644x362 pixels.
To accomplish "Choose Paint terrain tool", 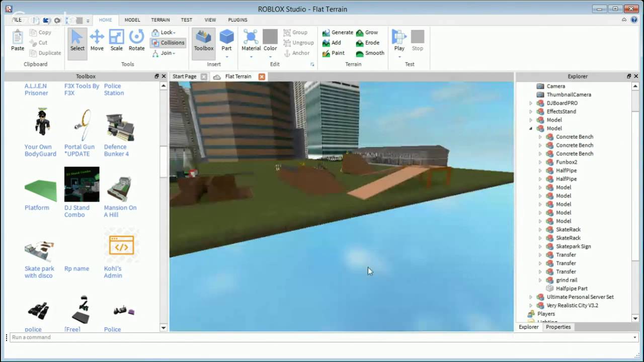I will tap(334, 53).
